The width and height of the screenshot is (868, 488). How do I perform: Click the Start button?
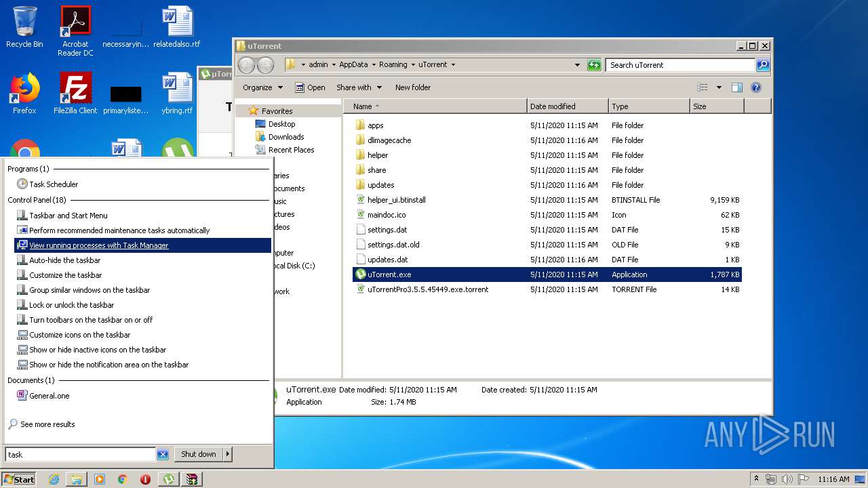18,479
